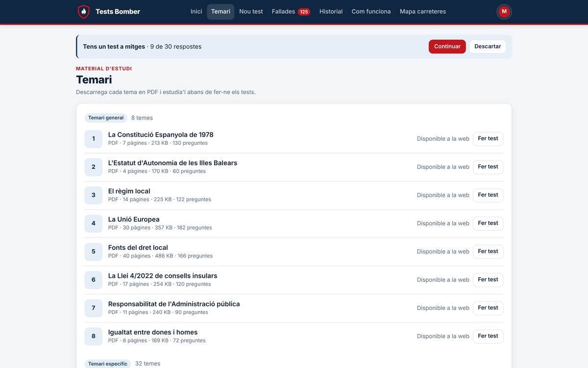Click the Temari general tag
The width and height of the screenshot is (588, 368).
click(106, 118)
